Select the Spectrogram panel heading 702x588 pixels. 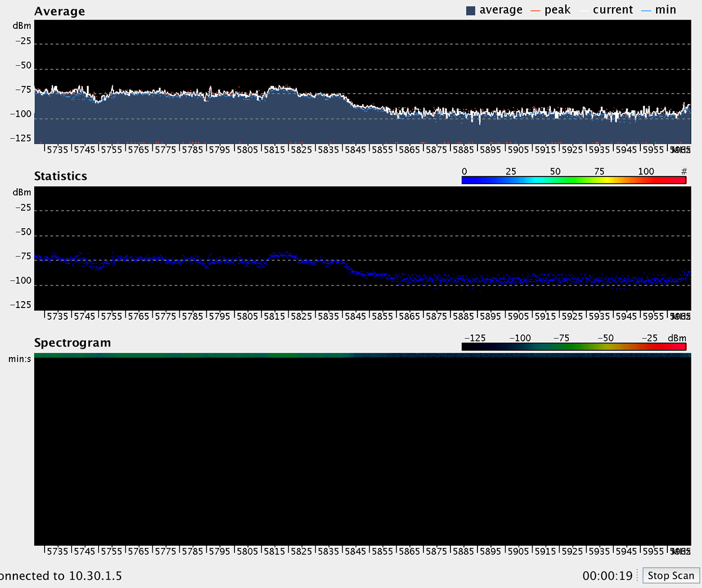(73, 343)
